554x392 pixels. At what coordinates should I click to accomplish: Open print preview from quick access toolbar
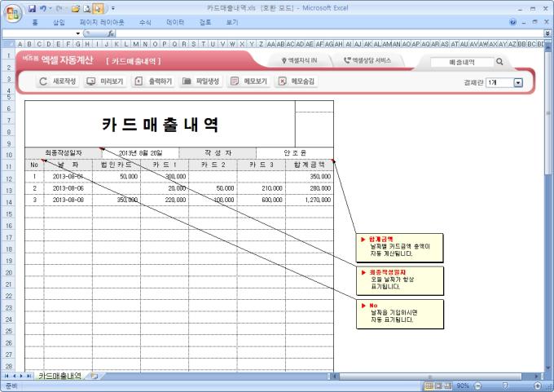86,8
